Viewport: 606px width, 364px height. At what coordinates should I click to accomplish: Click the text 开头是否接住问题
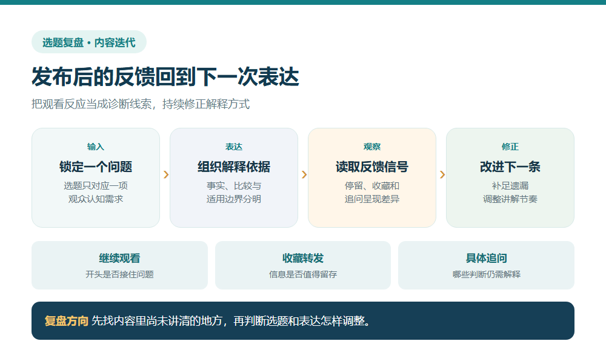[x=119, y=274]
